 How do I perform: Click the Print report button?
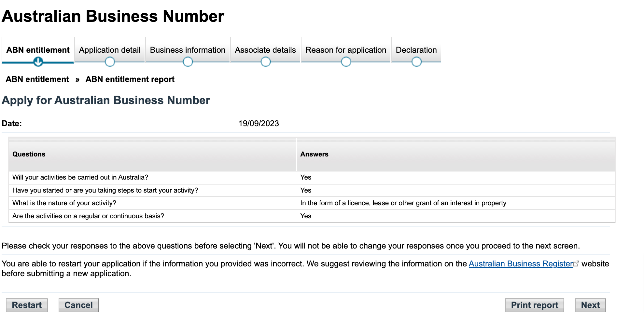534,305
